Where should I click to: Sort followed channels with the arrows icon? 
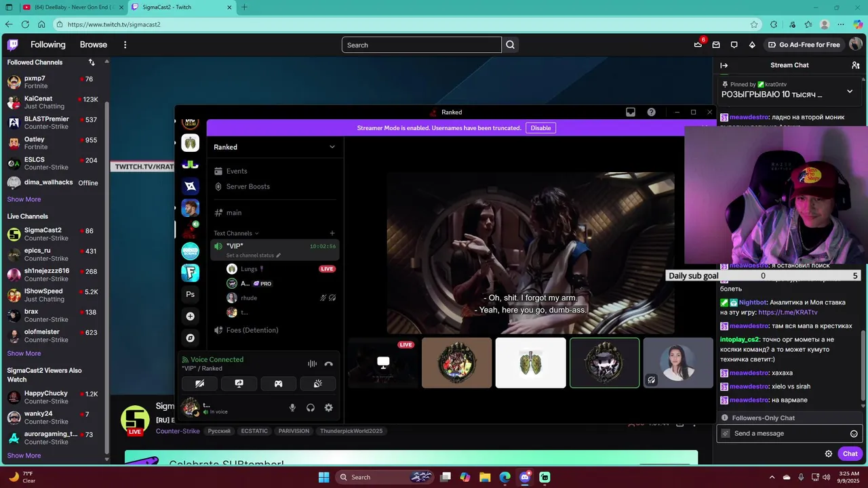click(92, 62)
